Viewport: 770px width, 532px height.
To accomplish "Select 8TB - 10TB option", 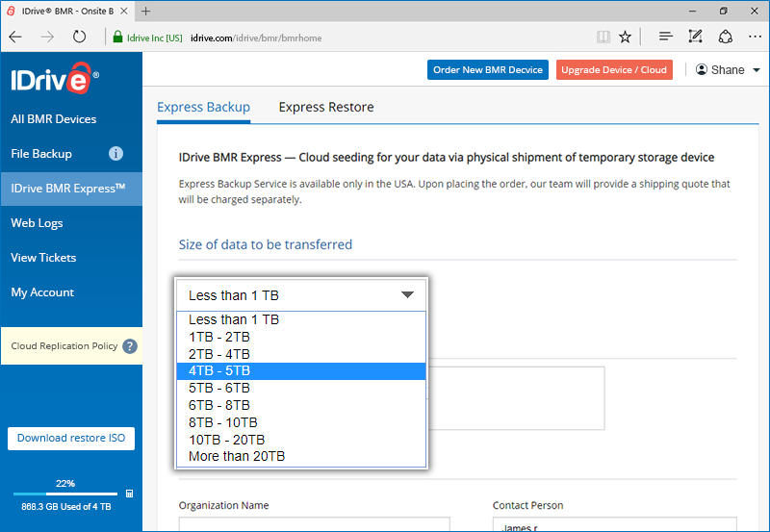I will click(x=301, y=422).
